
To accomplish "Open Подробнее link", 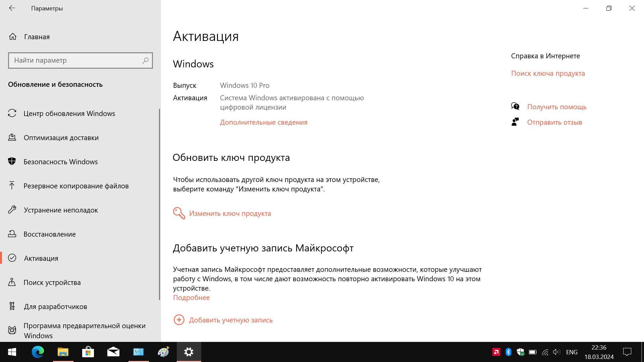I will click(192, 297).
